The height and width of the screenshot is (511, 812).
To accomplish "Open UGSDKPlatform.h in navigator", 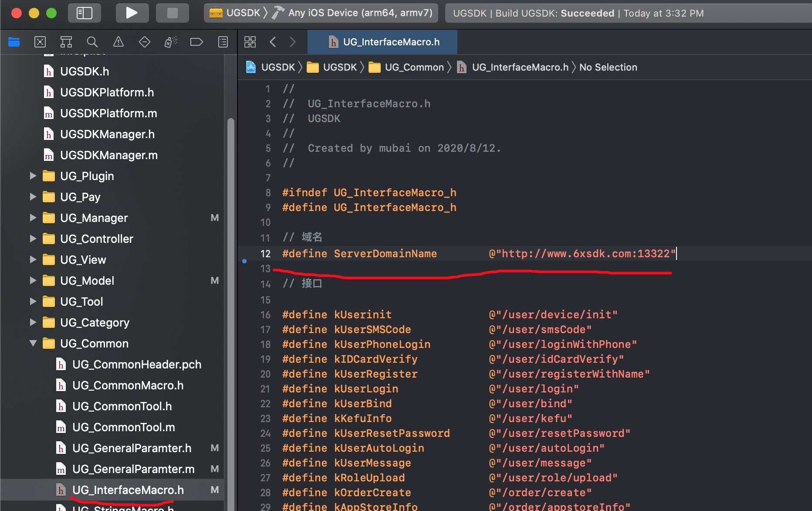I will (107, 92).
